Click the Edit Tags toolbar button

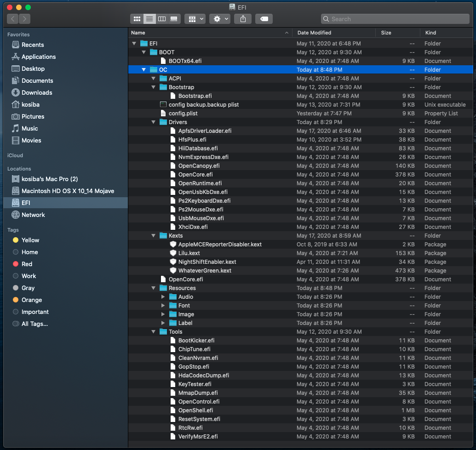264,19
